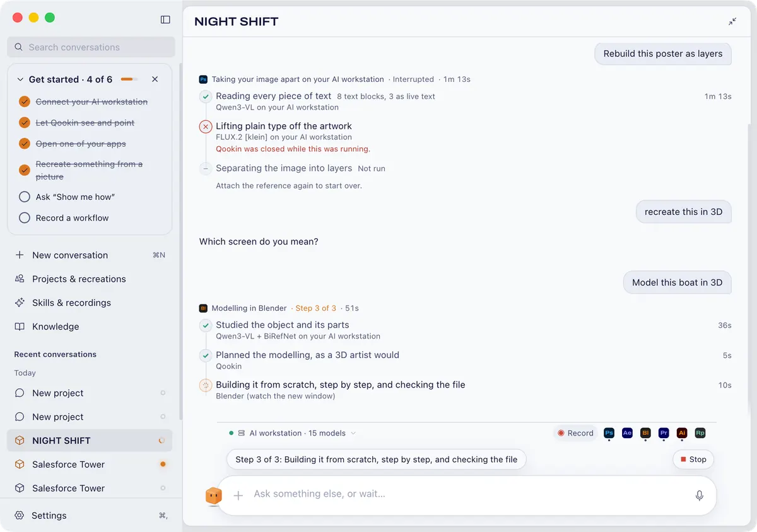Collapse the Get started checklist chevron
The height and width of the screenshot is (532, 757).
point(20,79)
